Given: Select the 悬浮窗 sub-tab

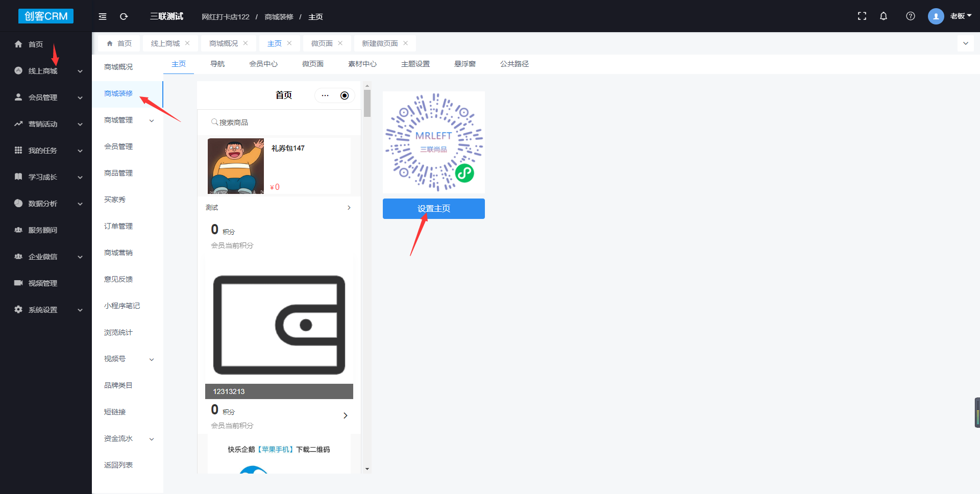Looking at the screenshot, I should [x=465, y=64].
